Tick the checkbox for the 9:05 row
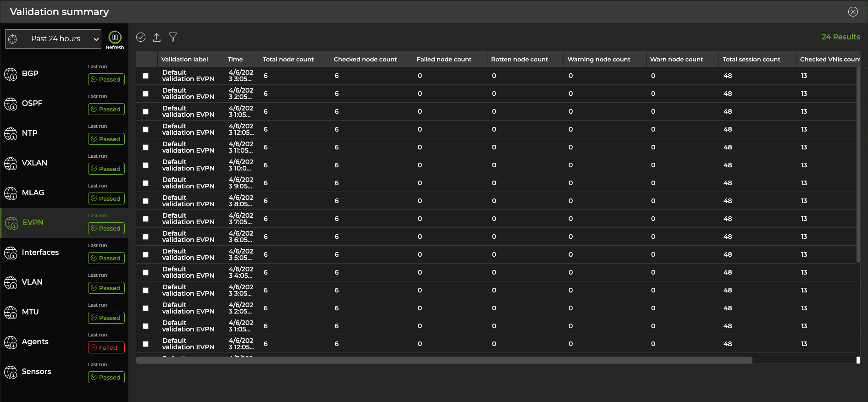868x402 pixels. click(x=146, y=183)
